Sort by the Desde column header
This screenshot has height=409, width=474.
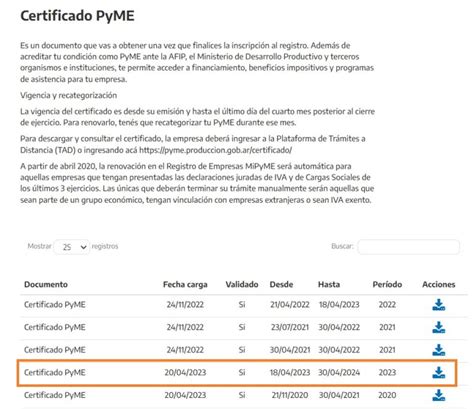(x=281, y=284)
